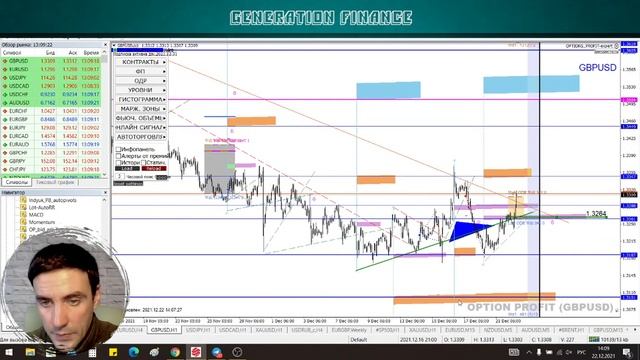Toggle the Алерты от премий checkbox
The width and height of the screenshot is (640, 360).
pos(118,156)
